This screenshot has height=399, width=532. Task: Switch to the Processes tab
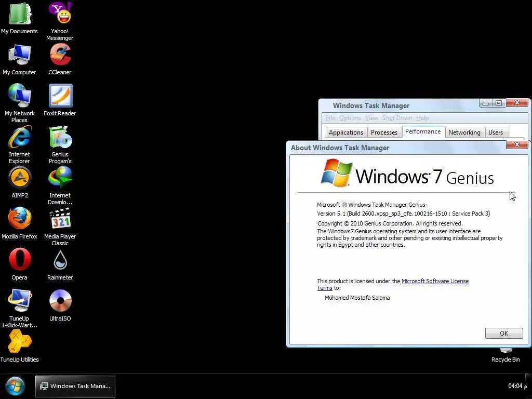click(x=384, y=132)
